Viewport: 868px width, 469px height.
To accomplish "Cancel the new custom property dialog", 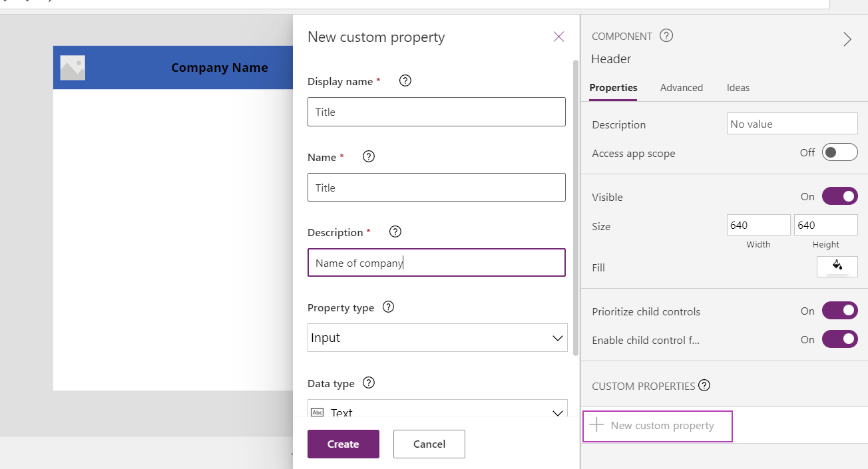I will pos(429,444).
